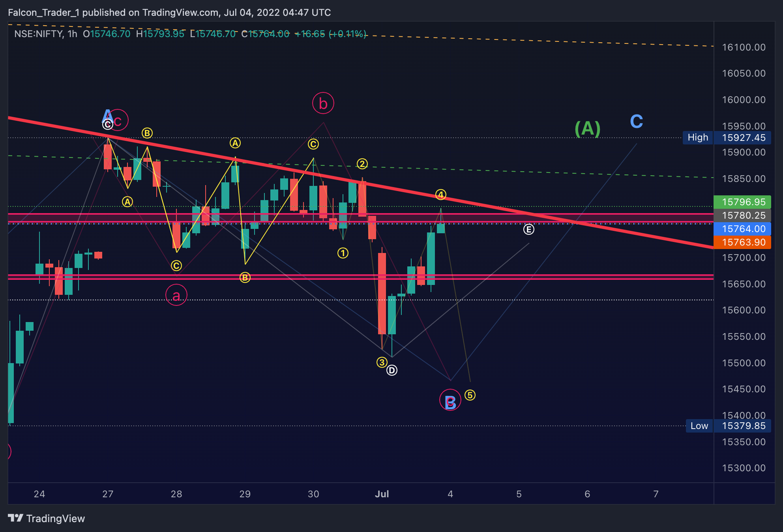Click the yellow circled 4 wave marker
The height and width of the screenshot is (532, 783).
tap(441, 195)
